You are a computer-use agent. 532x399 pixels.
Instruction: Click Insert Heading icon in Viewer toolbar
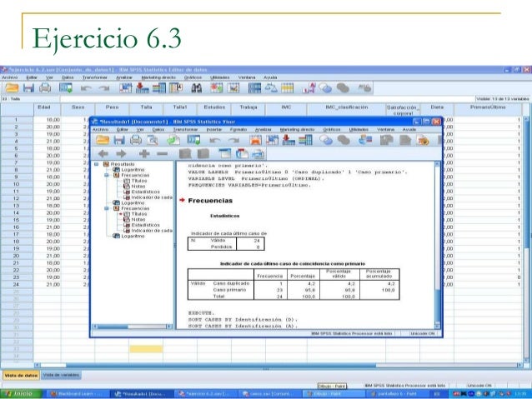tap(224, 154)
